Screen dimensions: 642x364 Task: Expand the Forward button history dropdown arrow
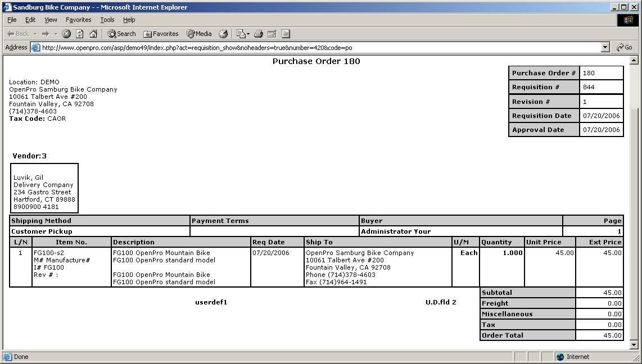55,34
